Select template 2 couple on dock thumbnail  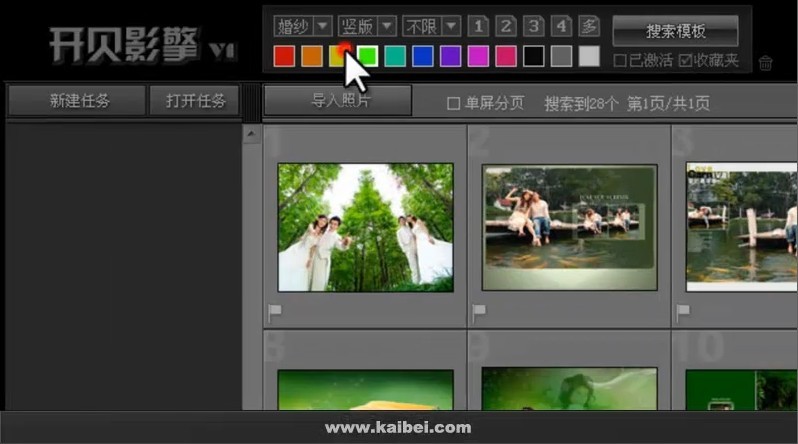(x=569, y=228)
